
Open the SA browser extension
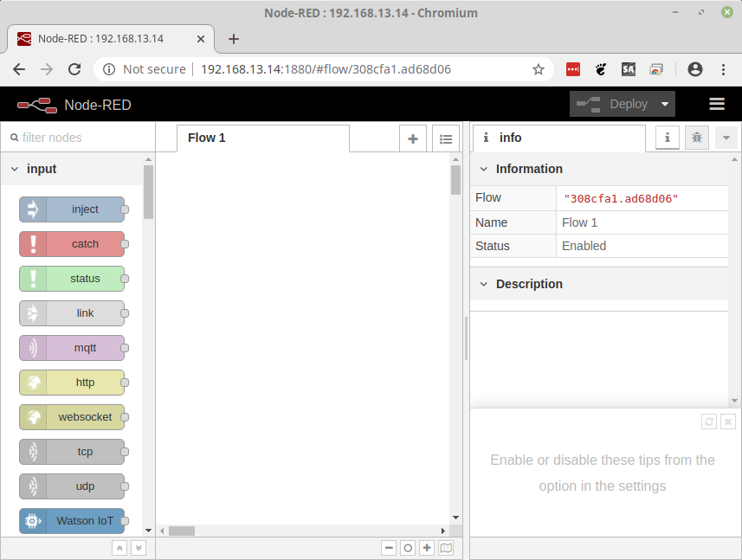click(x=629, y=69)
